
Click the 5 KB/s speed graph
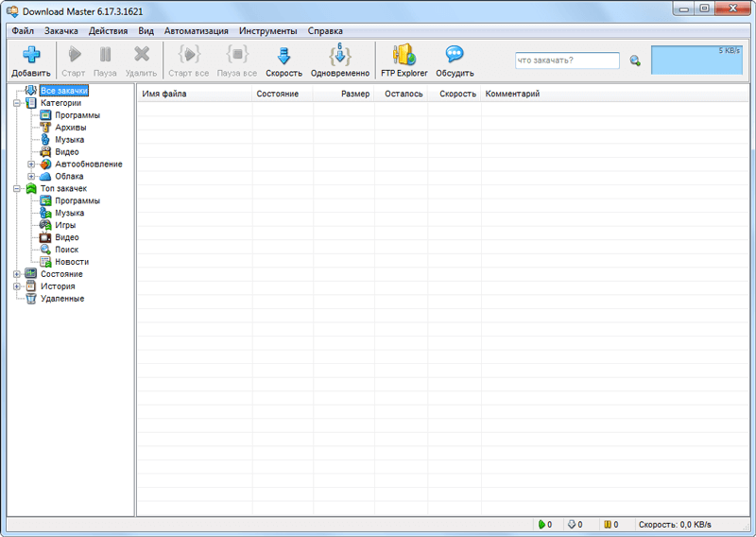[696, 61]
